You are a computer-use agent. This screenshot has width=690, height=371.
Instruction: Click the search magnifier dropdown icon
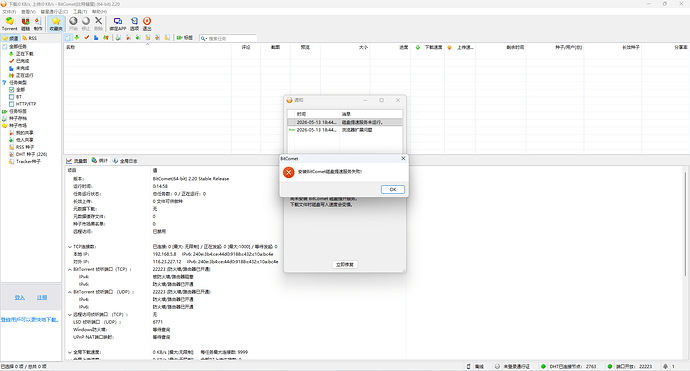point(204,38)
